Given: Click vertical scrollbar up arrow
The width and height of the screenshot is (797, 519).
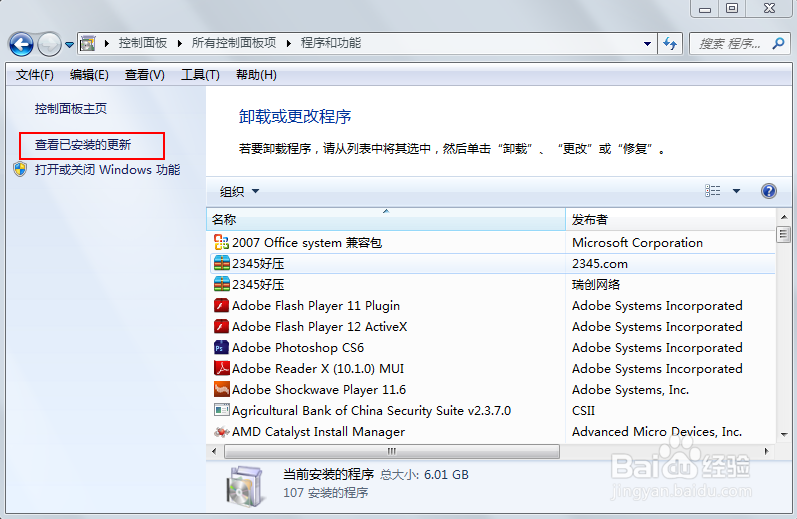Looking at the screenshot, I should click(x=783, y=217).
